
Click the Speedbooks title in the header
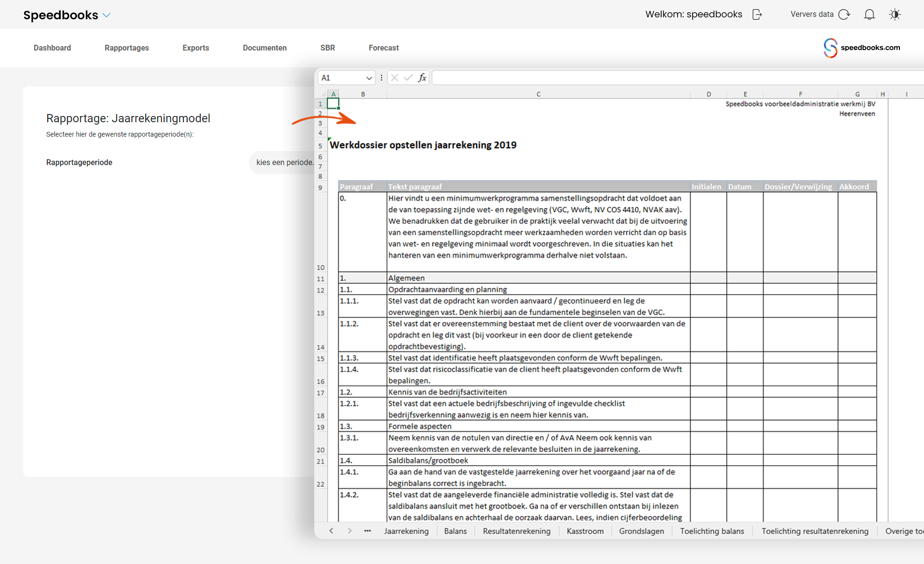coord(61,15)
